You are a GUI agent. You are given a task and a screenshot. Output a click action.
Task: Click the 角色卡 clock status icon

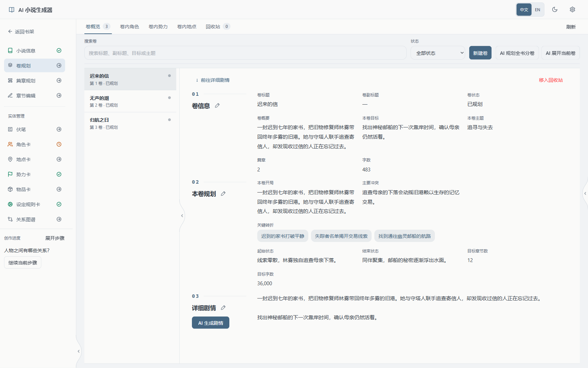59,144
